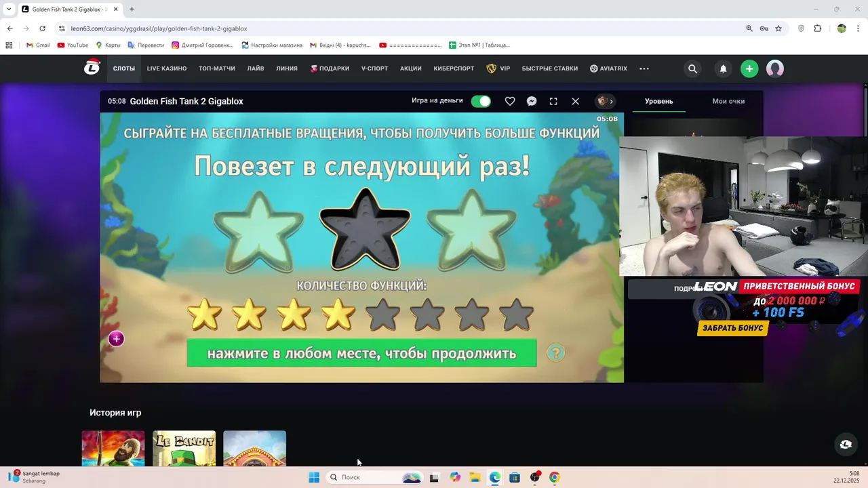Open the chat messenger icon in game header

pos(532,101)
